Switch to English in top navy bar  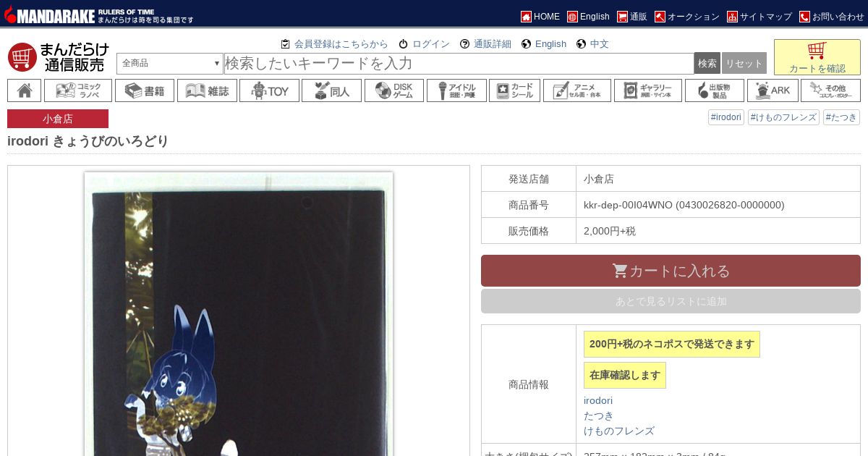[x=588, y=16]
